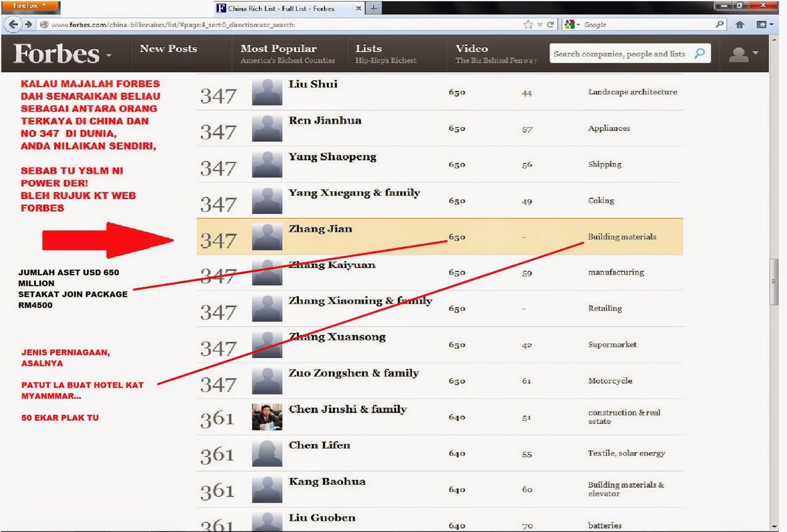Click the scrollbar up arrow

775,39
